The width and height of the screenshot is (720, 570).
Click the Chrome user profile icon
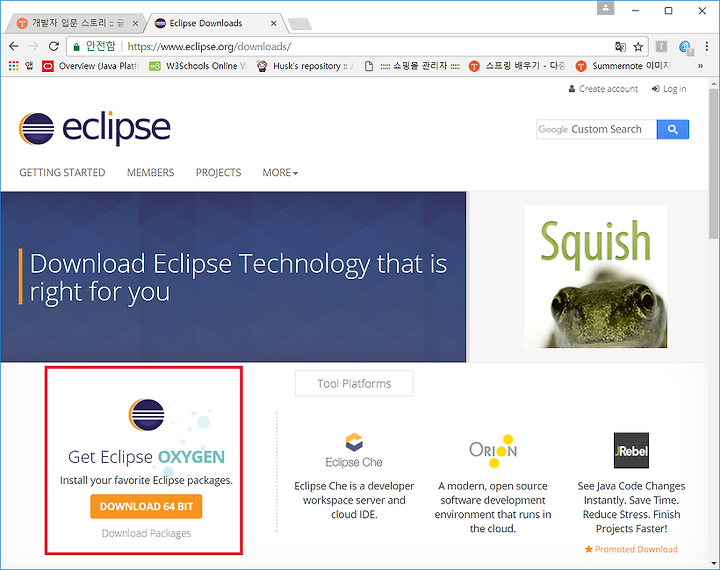pyautogui.click(x=606, y=8)
